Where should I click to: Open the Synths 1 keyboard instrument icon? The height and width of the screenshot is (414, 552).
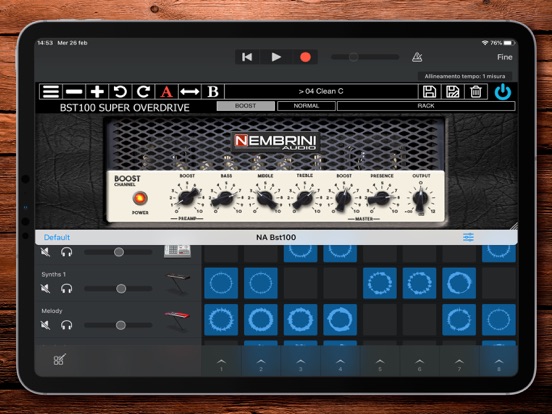(178, 283)
